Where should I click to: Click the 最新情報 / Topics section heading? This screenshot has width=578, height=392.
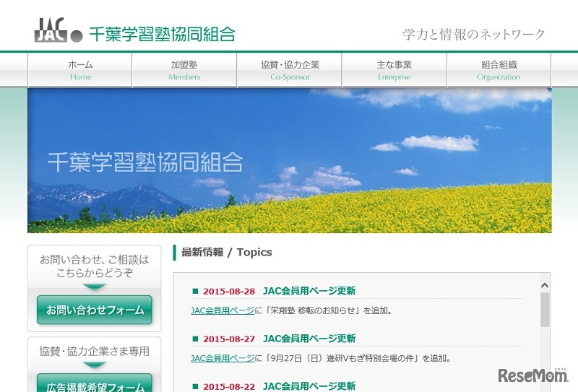coord(226,253)
